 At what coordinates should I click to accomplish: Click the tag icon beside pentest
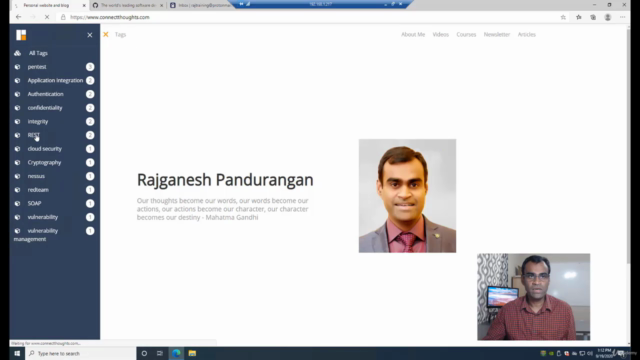[x=17, y=67]
